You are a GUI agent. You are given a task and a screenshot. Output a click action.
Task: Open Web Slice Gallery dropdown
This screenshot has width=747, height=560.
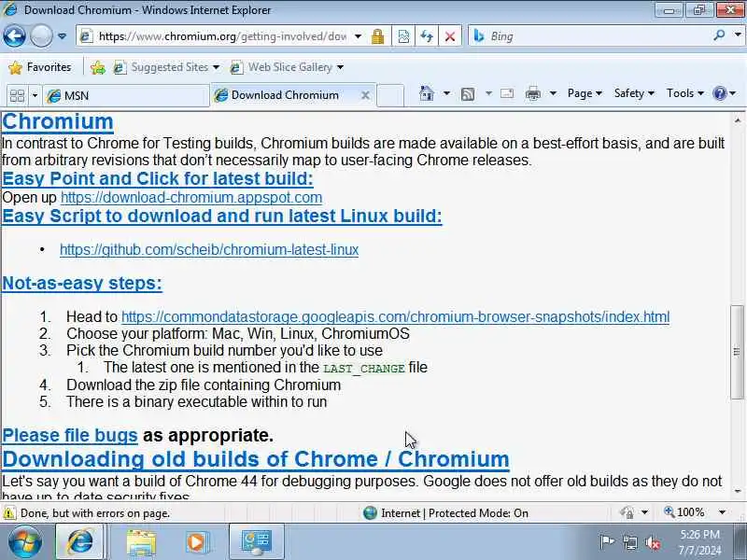tap(287, 67)
